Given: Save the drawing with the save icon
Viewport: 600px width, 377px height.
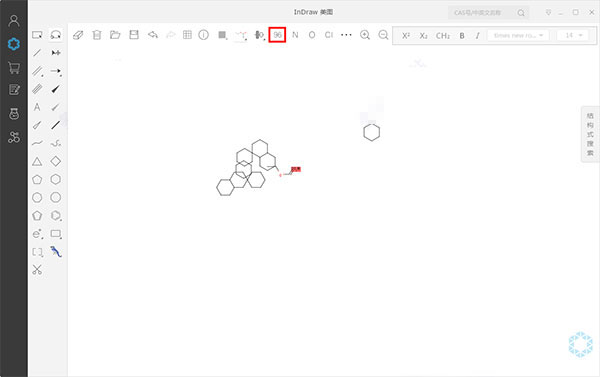Looking at the screenshot, I should (x=134, y=35).
